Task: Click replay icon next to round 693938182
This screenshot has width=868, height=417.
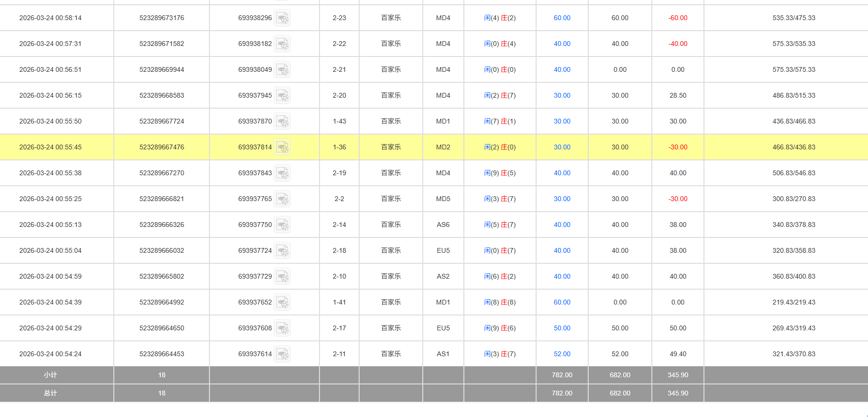Action: click(x=282, y=44)
